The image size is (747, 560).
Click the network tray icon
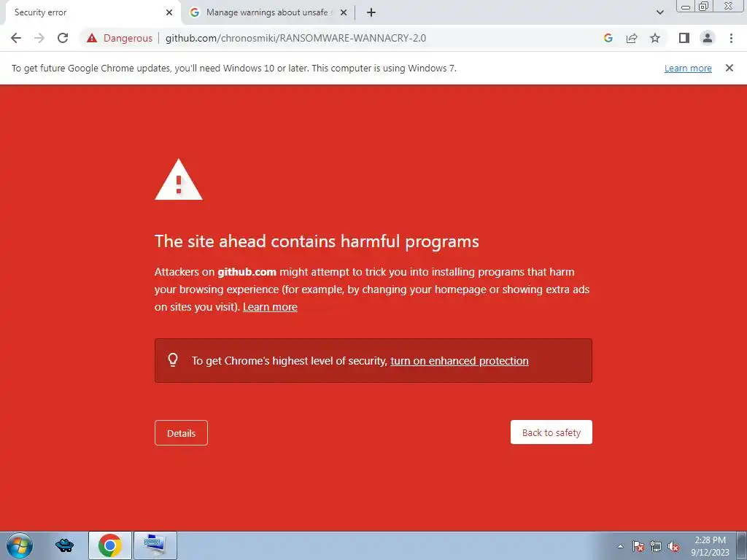tap(656, 546)
